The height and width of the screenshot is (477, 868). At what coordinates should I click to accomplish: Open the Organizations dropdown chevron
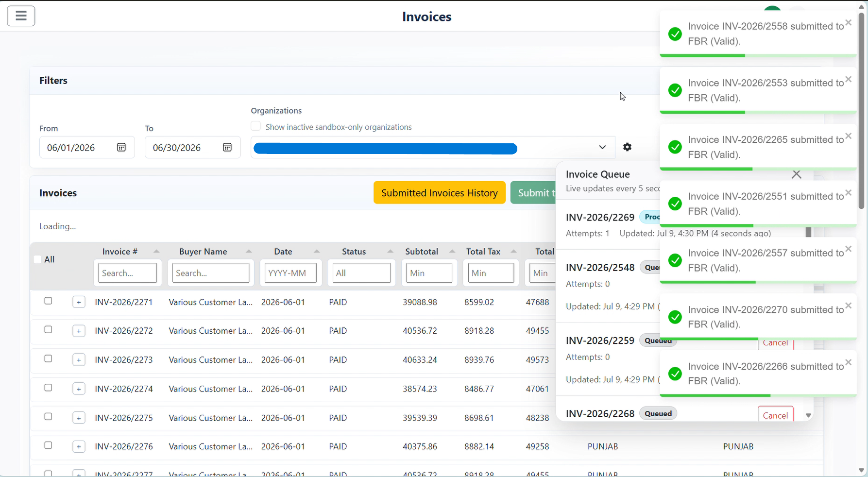point(602,147)
